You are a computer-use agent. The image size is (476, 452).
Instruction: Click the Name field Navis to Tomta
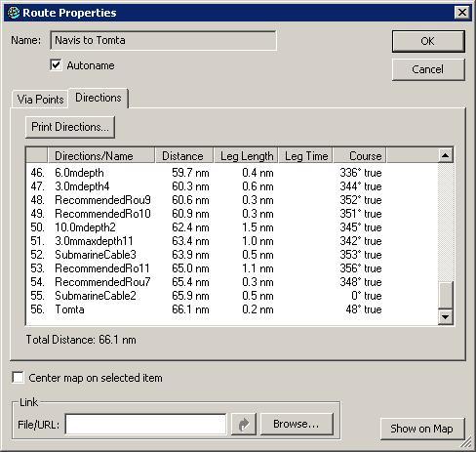pyautogui.click(x=163, y=41)
